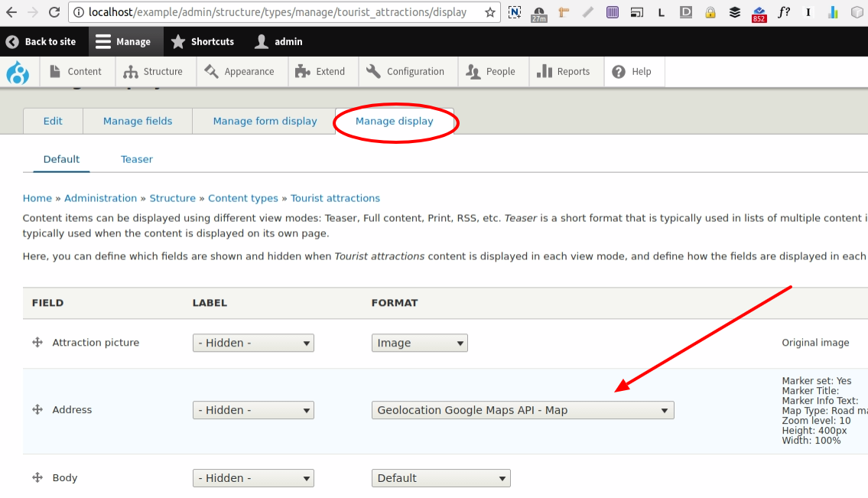This screenshot has width=868, height=498.
Task: Click the drag handle for Attraction picture
Action: [37, 343]
